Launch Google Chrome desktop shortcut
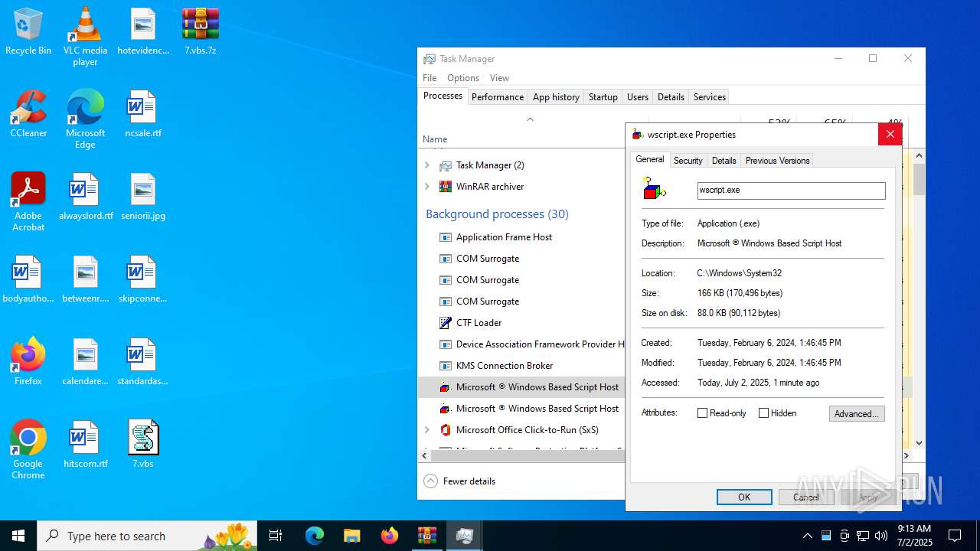 click(28, 450)
